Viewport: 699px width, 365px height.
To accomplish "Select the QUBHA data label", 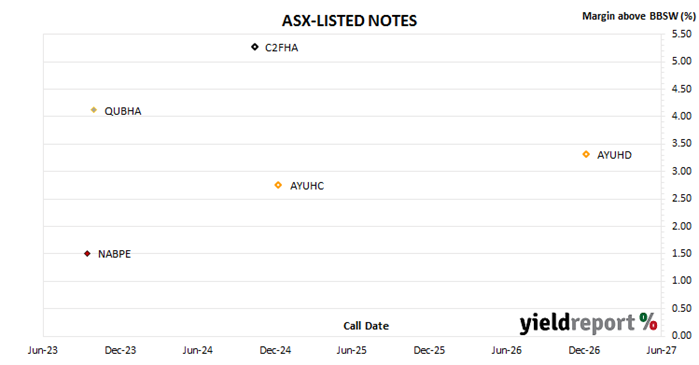I will (x=123, y=111).
